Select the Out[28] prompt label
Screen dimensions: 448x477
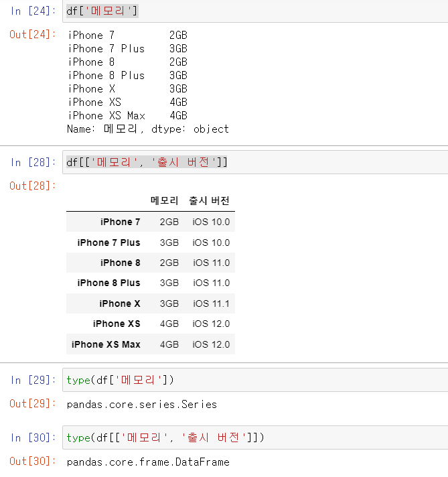[33, 186]
